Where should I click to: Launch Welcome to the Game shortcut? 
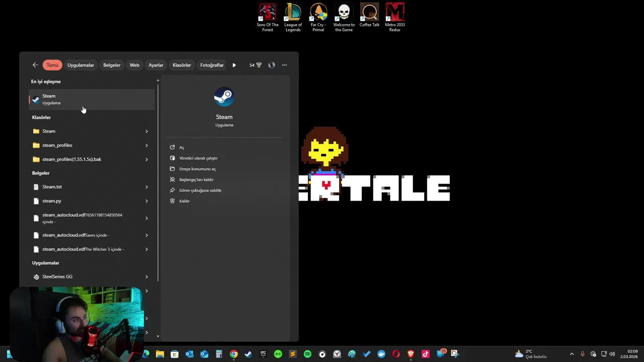click(x=344, y=18)
